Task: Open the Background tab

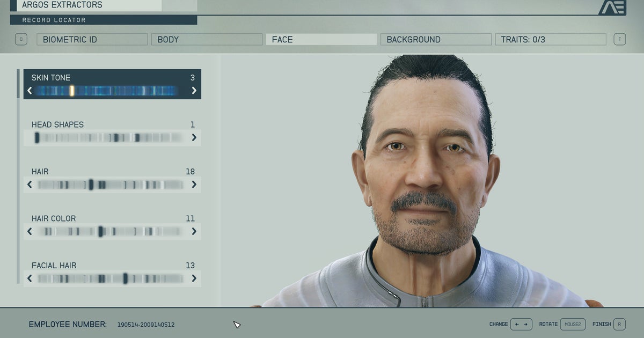Action: tap(436, 40)
